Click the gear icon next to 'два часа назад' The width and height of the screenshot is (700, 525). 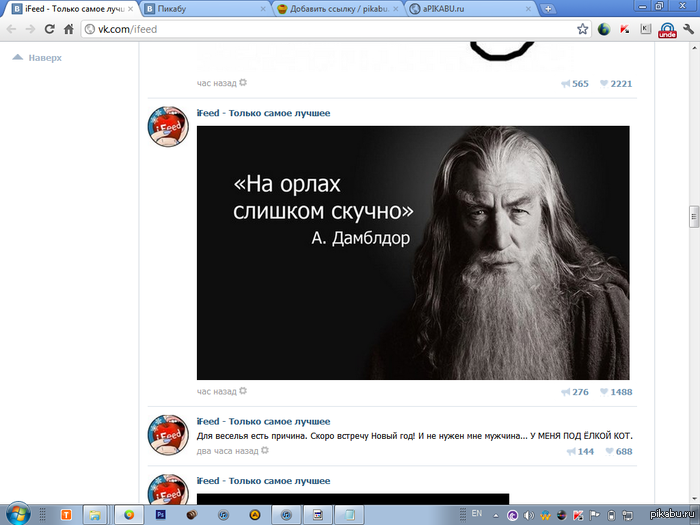[x=265, y=450]
